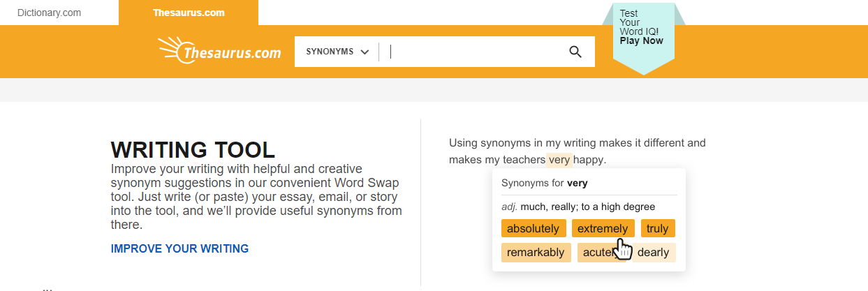Image resolution: width=868 pixels, height=291 pixels.
Task: Choose the "remarkably" synonym option
Action: tap(536, 252)
